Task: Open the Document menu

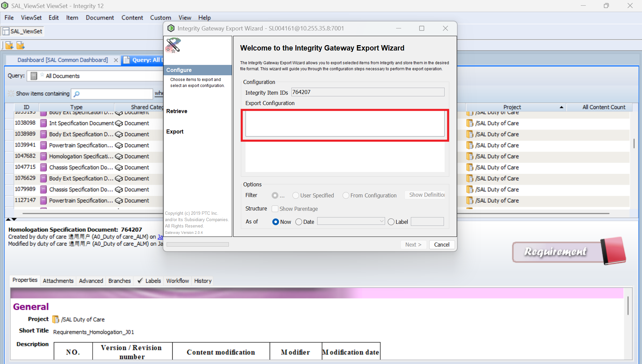Action: [x=100, y=18]
